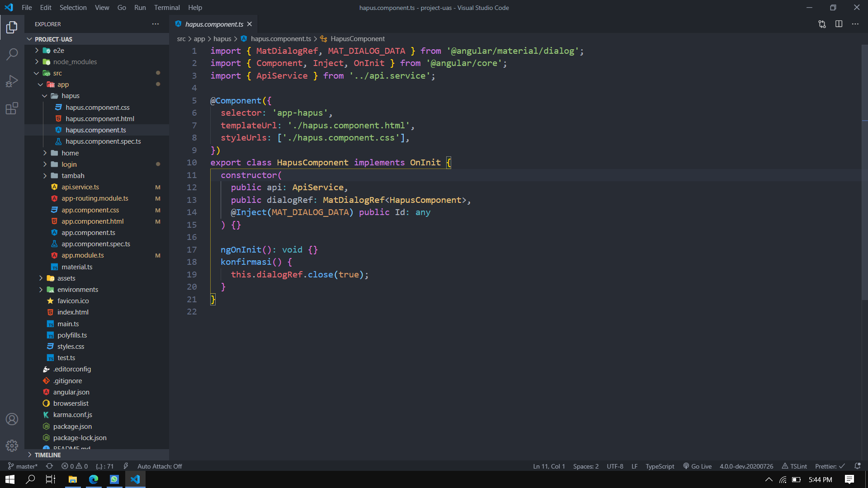Image resolution: width=868 pixels, height=488 pixels.
Task: Open the Explorer view in activity bar
Action: point(12,28)
